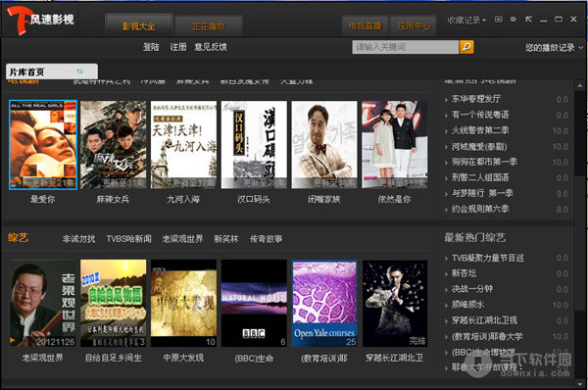This screenshot has width=588, height=390.
Task: Open the Open Yale courses poster
Action: pos(324,303)
